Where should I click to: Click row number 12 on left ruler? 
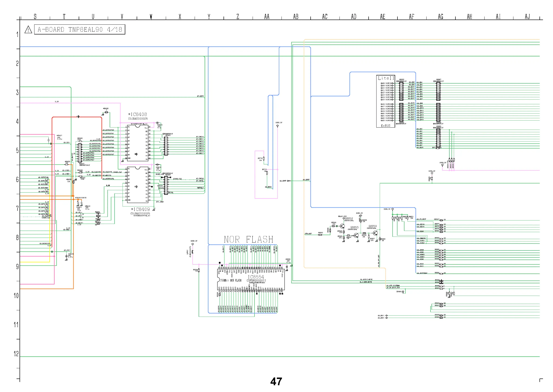[16, 354]
